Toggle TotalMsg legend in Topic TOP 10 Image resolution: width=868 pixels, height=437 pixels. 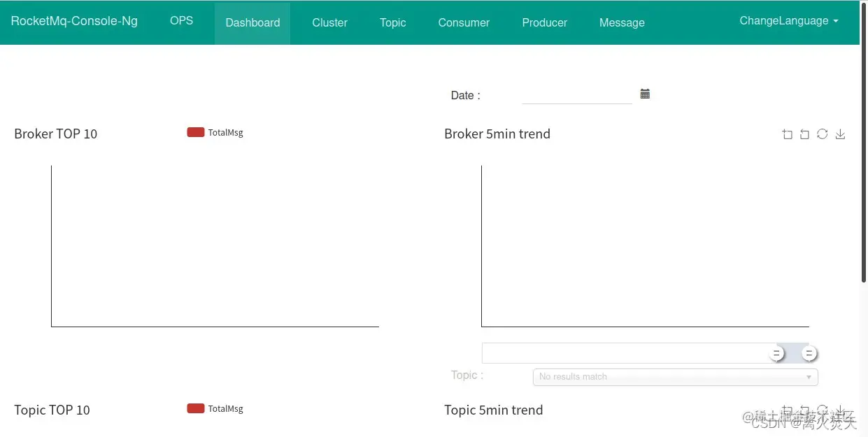(215, 408)
